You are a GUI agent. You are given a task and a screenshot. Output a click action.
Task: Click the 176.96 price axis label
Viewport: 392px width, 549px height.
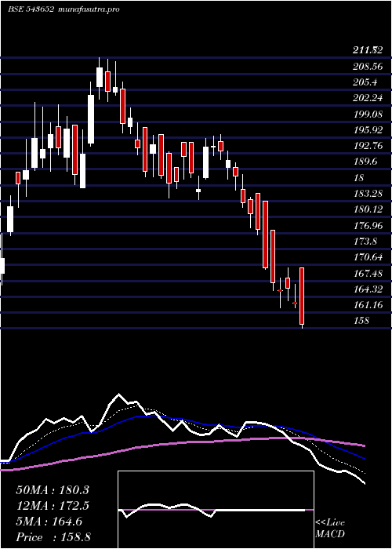coord(368,226)
